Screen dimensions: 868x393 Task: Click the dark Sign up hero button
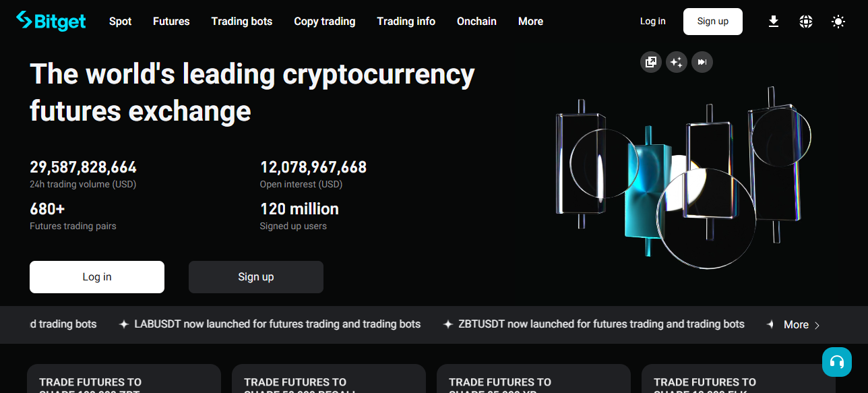point(256,277)
